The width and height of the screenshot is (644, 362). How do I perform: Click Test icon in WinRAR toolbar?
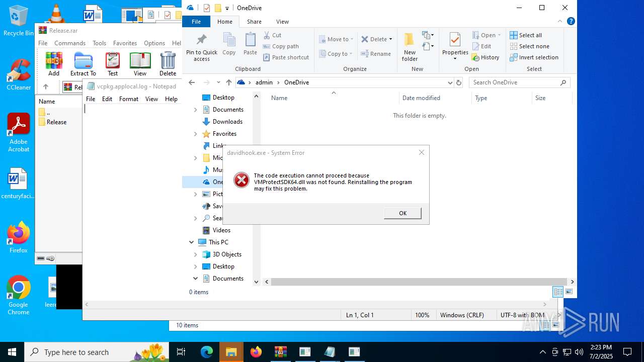coord(113,64)
